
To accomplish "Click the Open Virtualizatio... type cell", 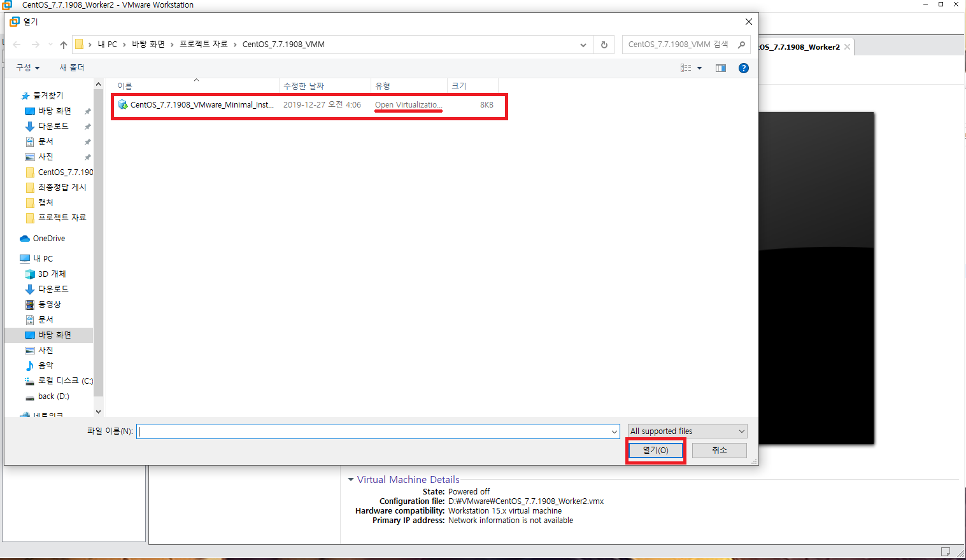I will click(x=408, y=105).
